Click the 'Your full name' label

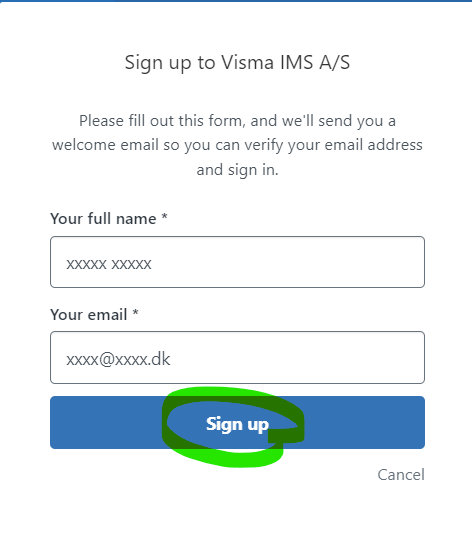pos(103,219)
